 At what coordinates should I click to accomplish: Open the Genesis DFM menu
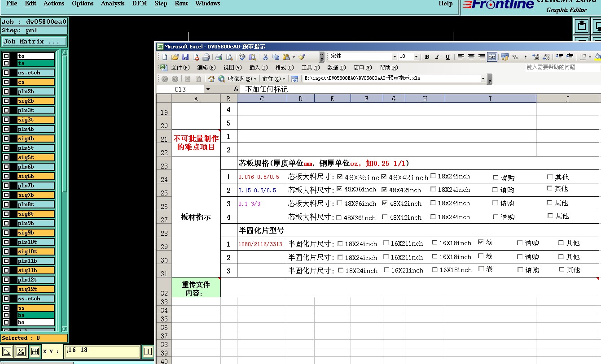pos(139,4)
